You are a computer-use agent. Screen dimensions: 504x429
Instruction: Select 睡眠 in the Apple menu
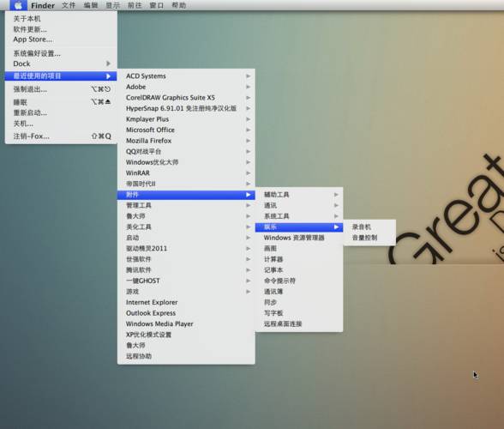coord(61,102)
